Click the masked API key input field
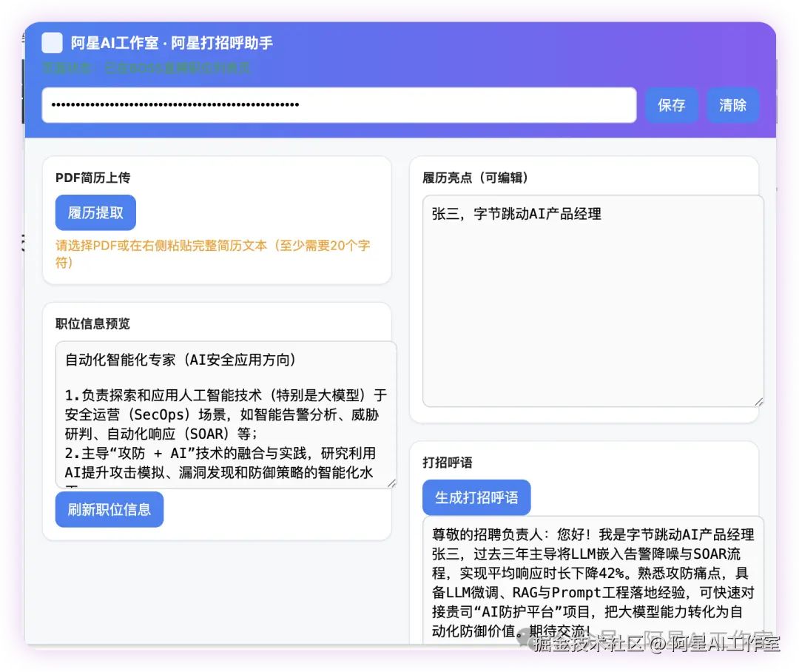The image size is (799, 672). click(339, 104)
